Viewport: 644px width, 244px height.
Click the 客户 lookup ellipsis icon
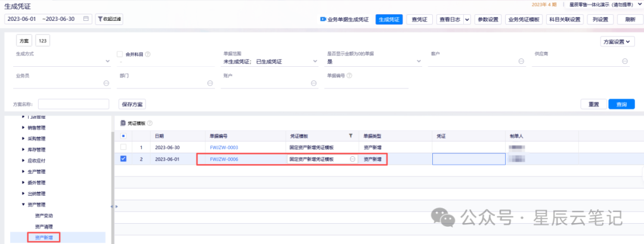tap(521, 61)
